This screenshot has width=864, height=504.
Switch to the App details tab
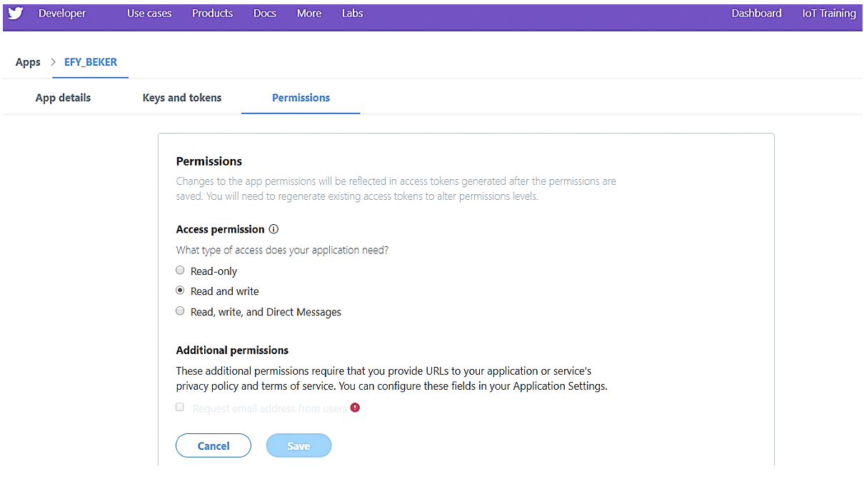click(x=63, y=98)
